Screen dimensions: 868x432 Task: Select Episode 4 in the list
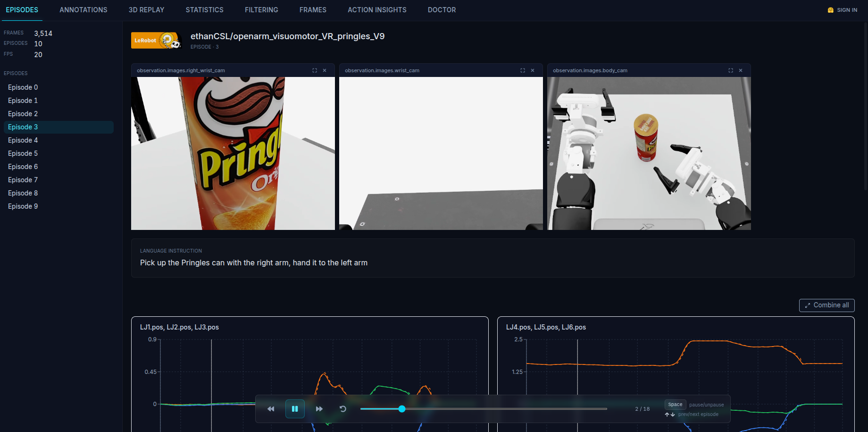tap(58, 140)
